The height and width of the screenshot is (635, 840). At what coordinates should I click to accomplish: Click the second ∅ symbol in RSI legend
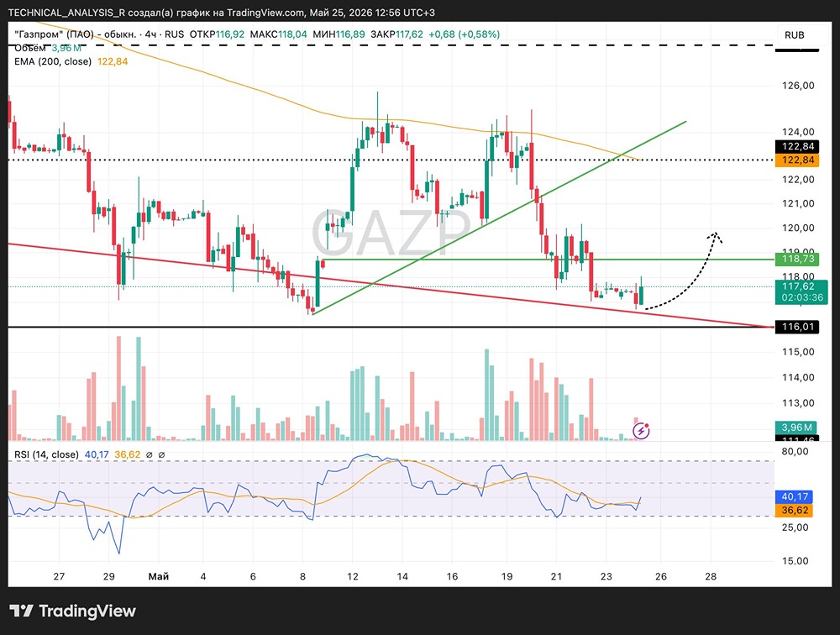coord(161,455)
